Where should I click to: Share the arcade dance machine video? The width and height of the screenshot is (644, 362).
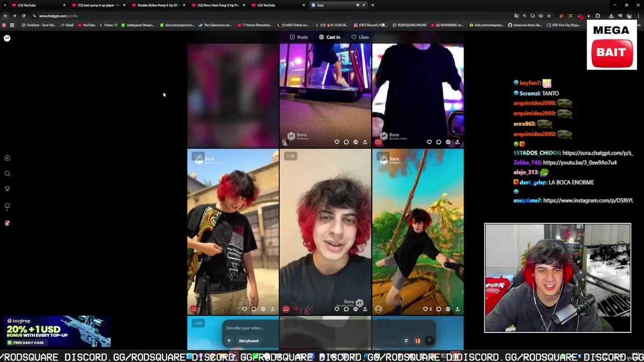(x=365, y=142)
